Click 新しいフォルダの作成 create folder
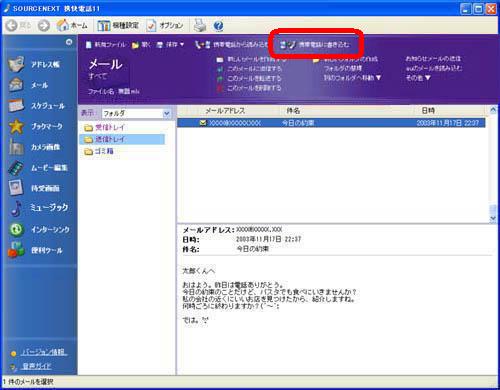Viewport: 500px width, 390px height. [x=345, y=59]
